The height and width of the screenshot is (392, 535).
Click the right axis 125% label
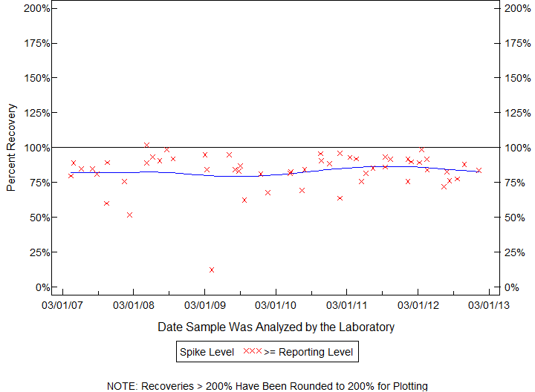click(518, 113)
